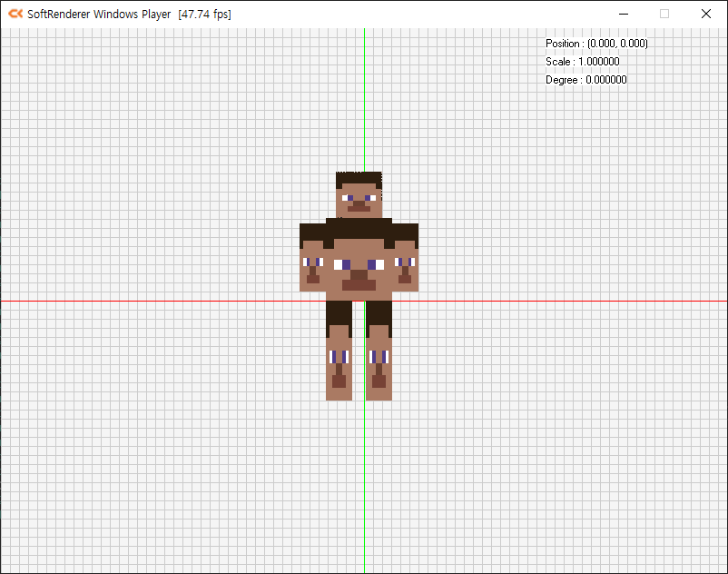
Task: Click the character's torso
Action: (359, 259)
